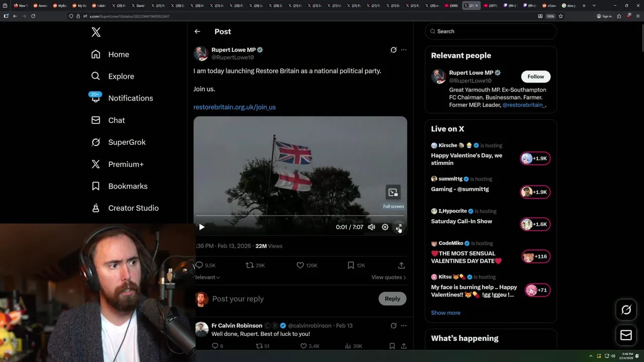Open Notifications with the 20+ badge
Viewport: 644px width, 362px height.
coord(122,98)
